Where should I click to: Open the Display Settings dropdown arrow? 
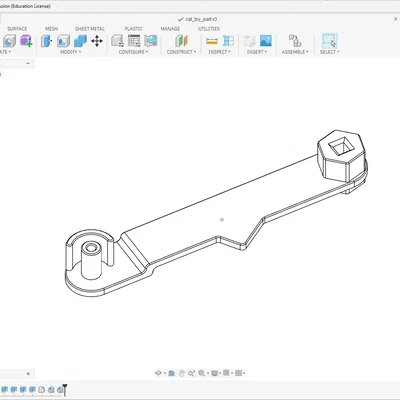220,373
